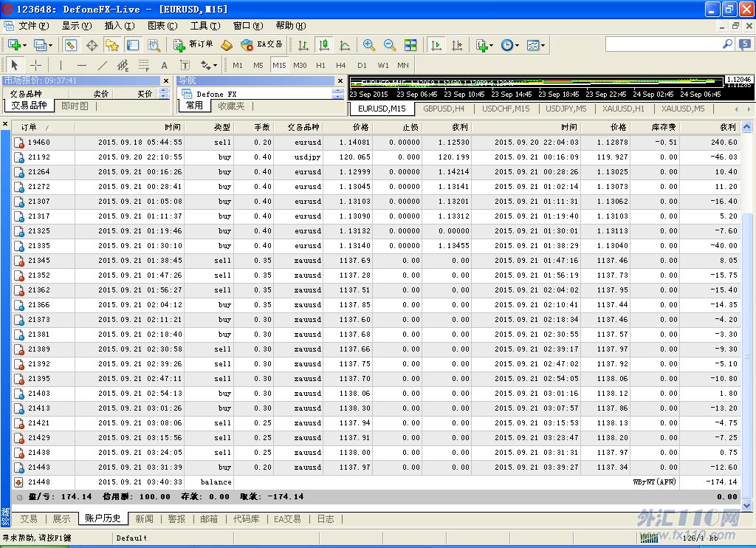Close the 导航 Navigator panel
Screen dimensions: 756x548
pos(340,81)
